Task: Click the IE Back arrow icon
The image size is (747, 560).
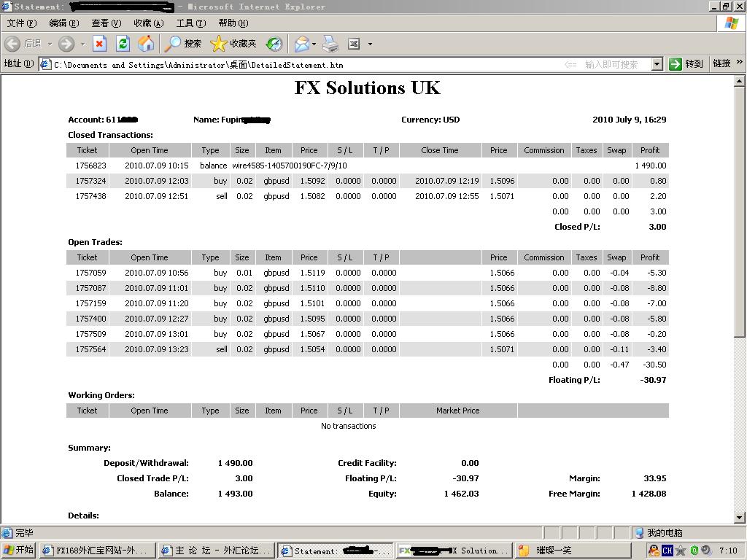Action: [x=12, y=44]
